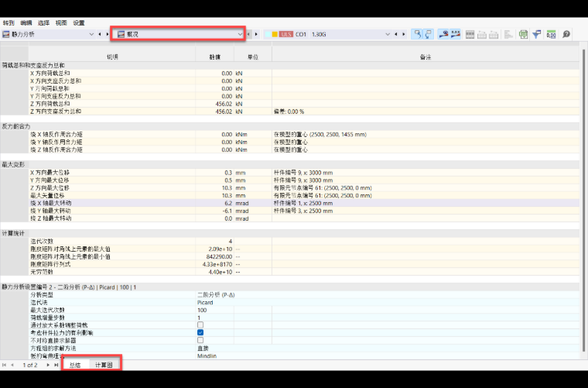Go to next analysis type next to 静力分析
The width and height of the screenshot is (588, 388).
tap(108, 34)
